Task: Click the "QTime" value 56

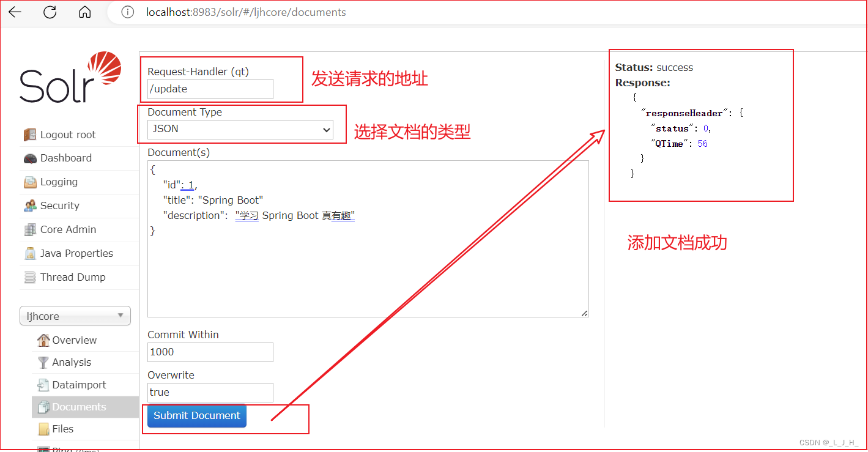Action: pos(702,143)
